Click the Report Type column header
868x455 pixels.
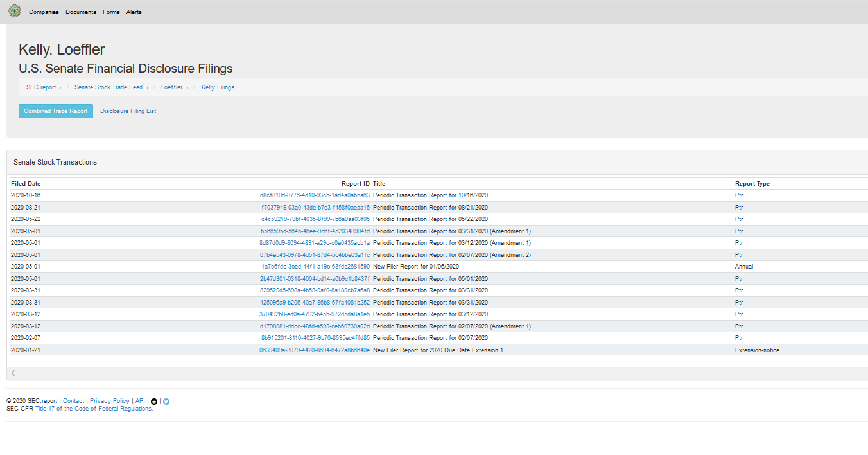752,184
